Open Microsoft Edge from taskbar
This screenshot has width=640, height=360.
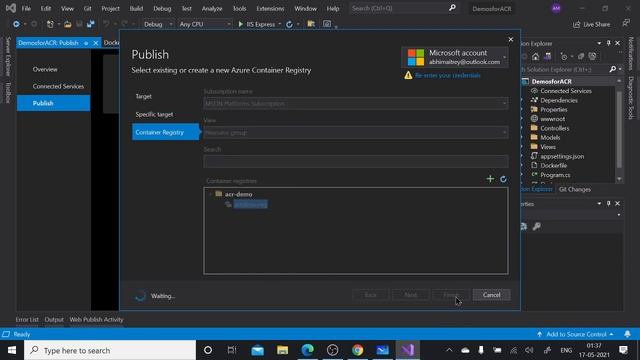pos(307,350)
